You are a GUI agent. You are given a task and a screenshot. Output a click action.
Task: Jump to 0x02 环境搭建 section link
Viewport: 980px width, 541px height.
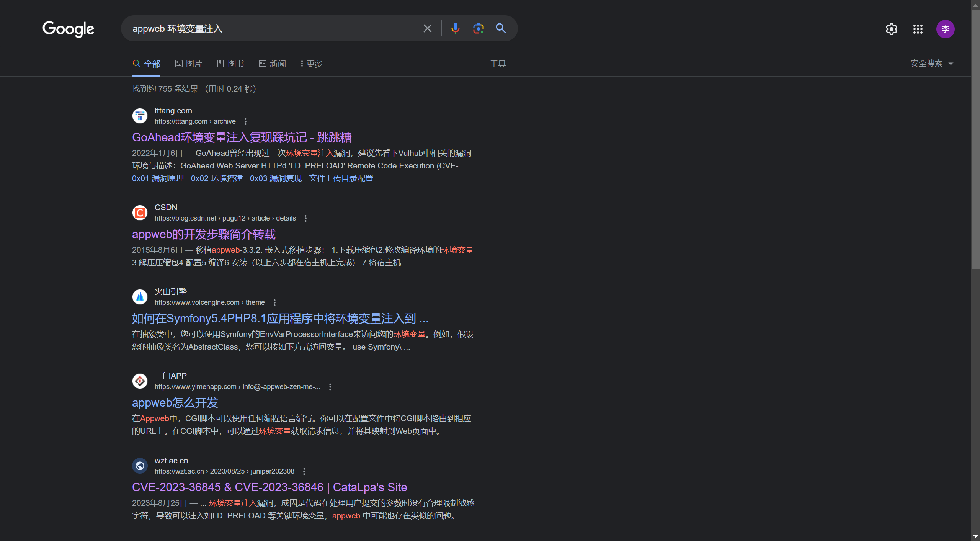click(217, 178)
